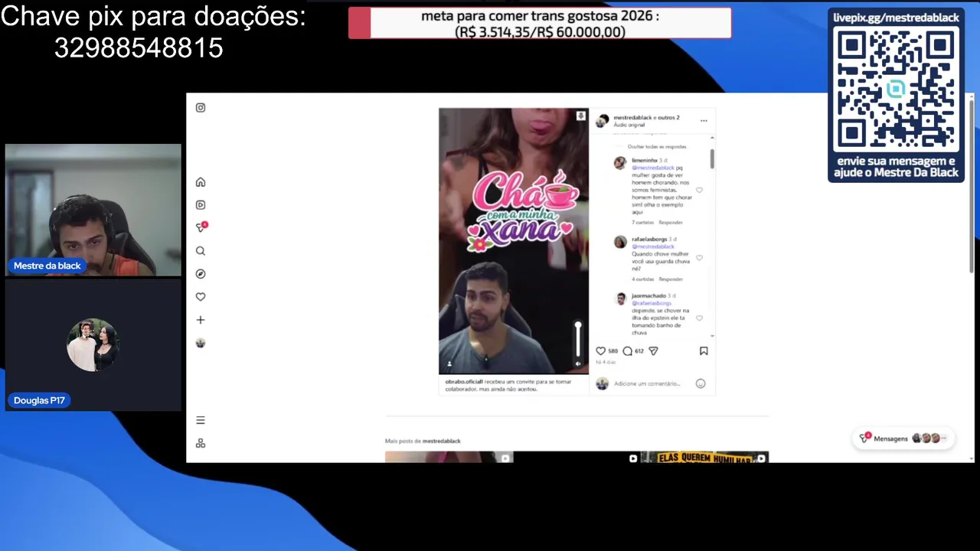Open the Mensagens floating button
Viewport: 980px width, 551px height.
click(903, 439)
